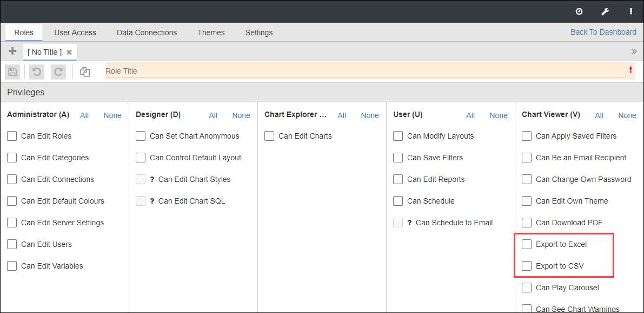This screenshot has height=313, width=644.
Task: Copy the role using the duplicate icon
Action: [x=84, y=71]
